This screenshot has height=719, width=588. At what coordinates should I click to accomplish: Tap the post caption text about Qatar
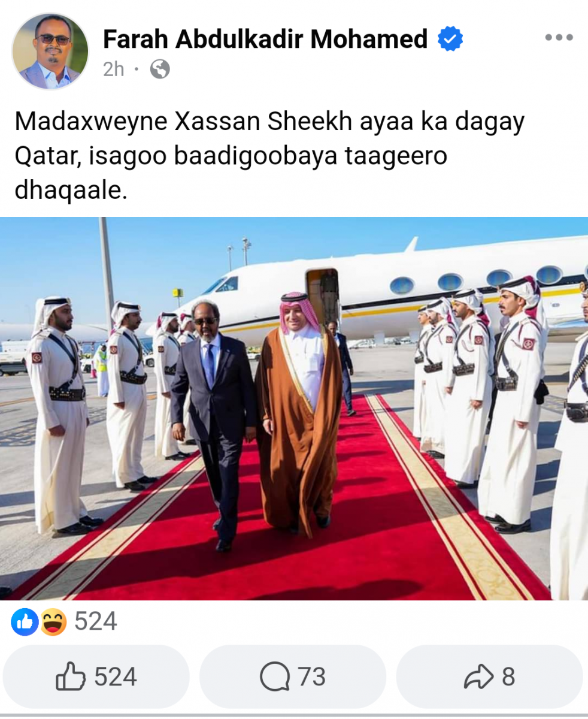click(x=269, y=156)
